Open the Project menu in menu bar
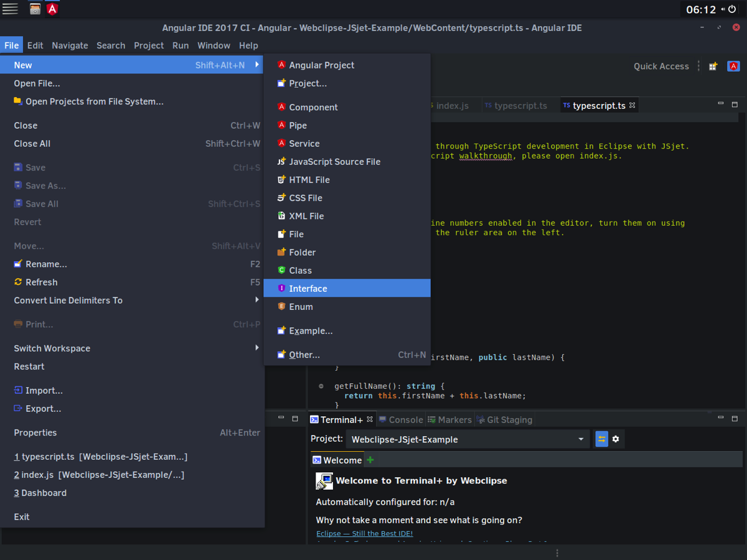747x560 pixels. tap(149, 45)
